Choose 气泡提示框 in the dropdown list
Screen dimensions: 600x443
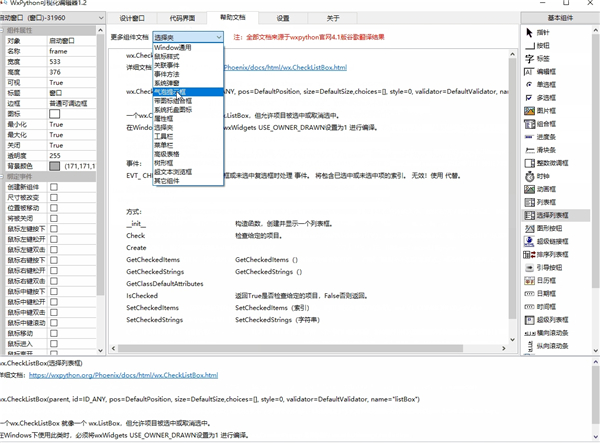(188, 92)
